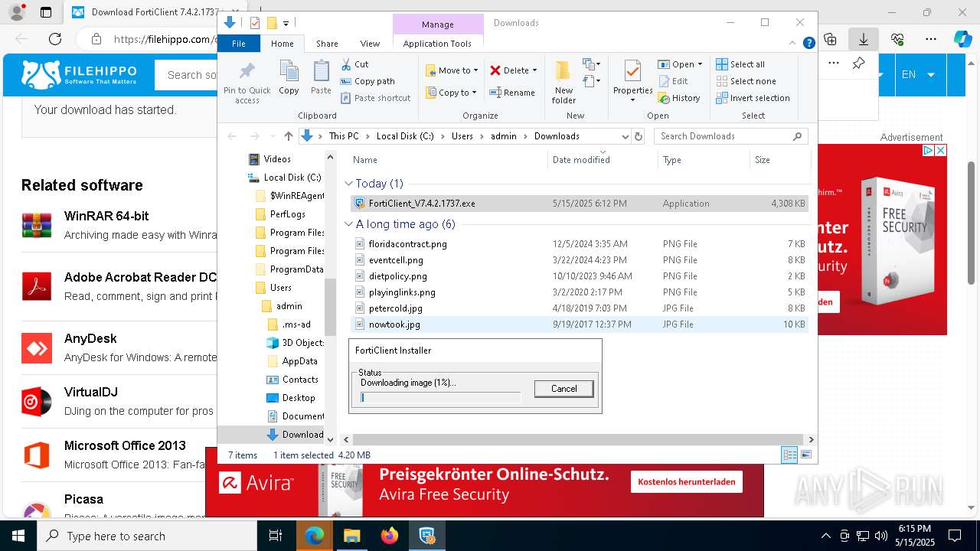Open VirtualDJ related software link

tap(91, 392)
